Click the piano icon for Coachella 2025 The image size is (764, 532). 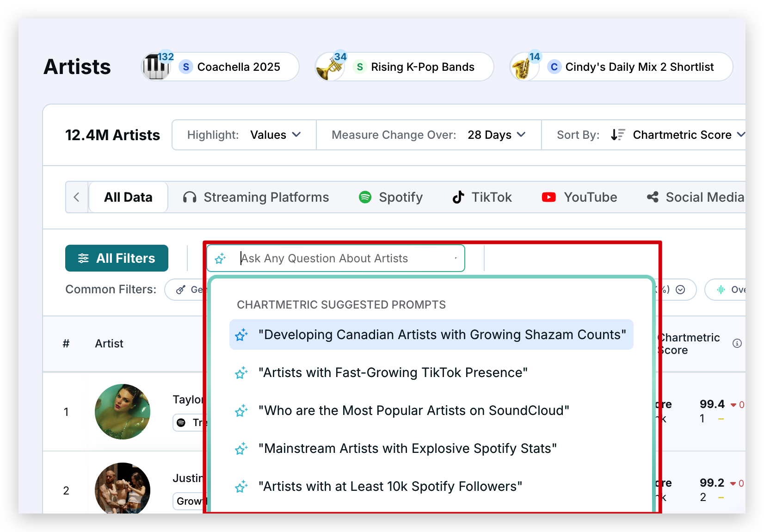155,67
